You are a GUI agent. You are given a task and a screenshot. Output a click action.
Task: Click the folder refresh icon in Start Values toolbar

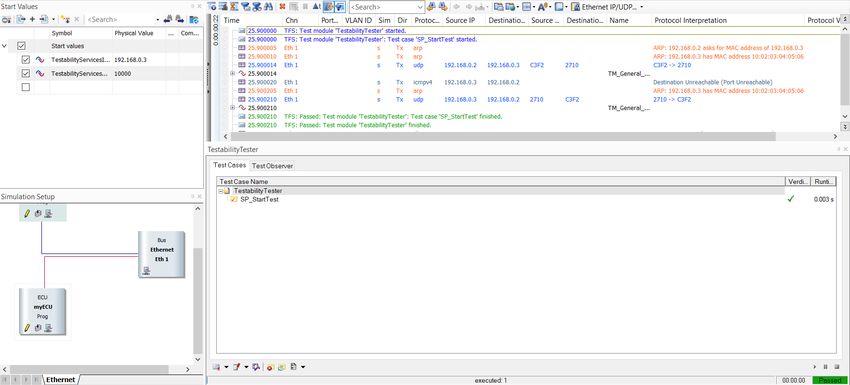193,20
